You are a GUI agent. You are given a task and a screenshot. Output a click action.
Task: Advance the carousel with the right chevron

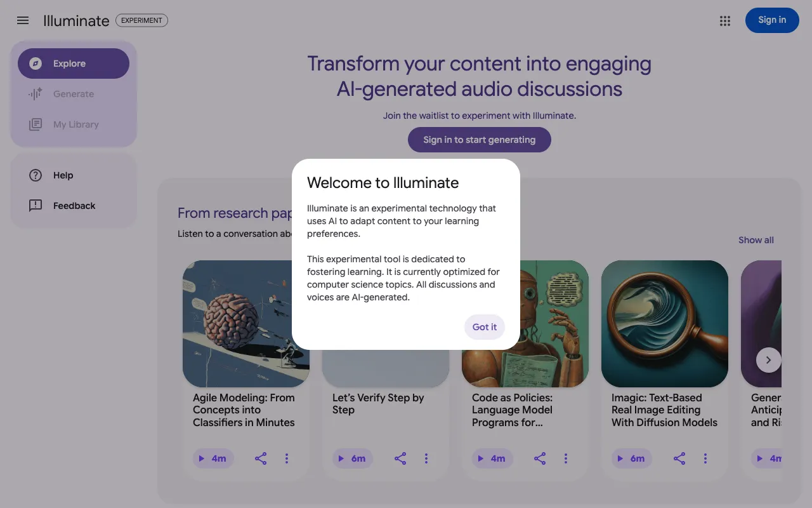(x=768, y=360)
